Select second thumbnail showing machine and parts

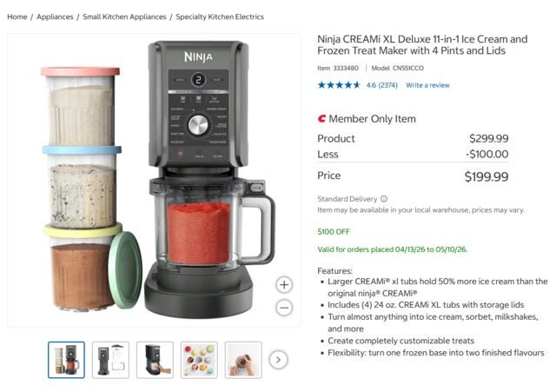[110, 360]
